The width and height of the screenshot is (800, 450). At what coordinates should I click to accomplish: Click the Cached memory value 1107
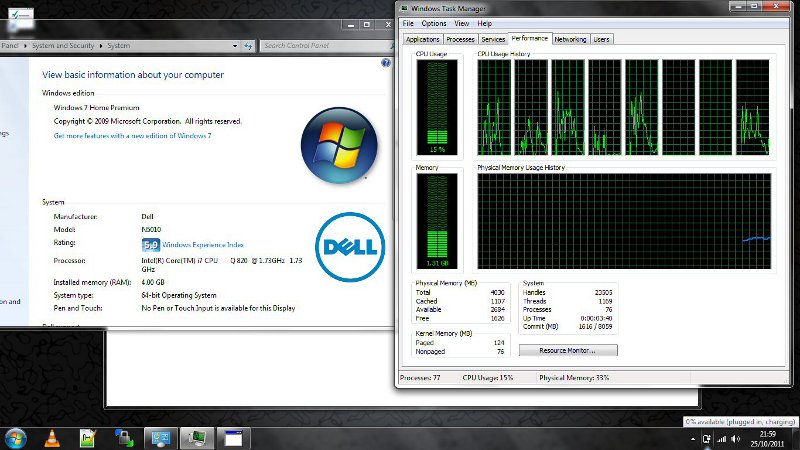pyautogui.click(x=497, y=302)
